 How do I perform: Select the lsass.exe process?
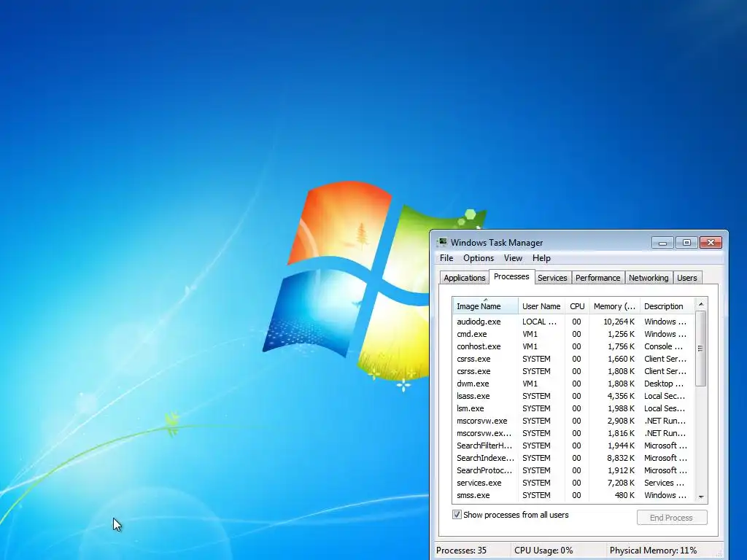(573, 396)
